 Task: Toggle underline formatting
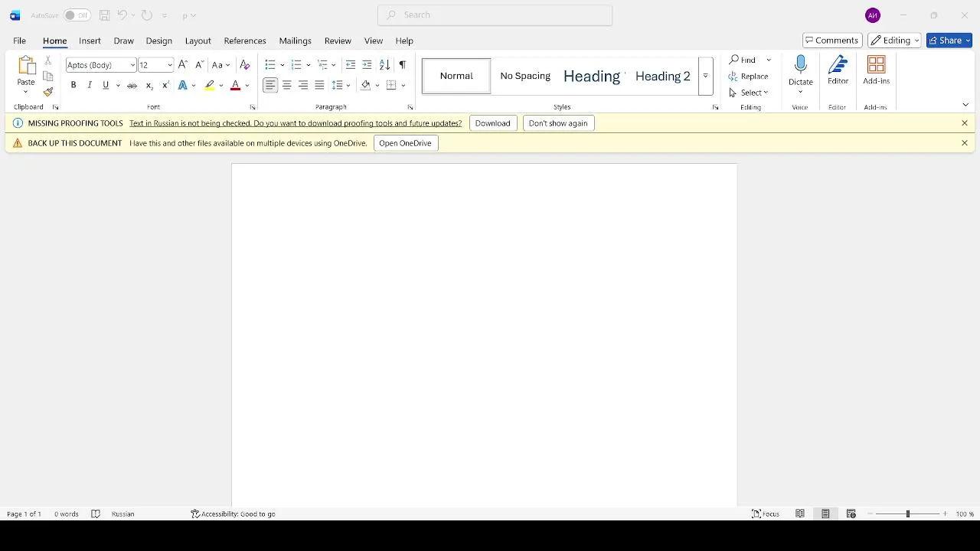click(x=106, y=86)
